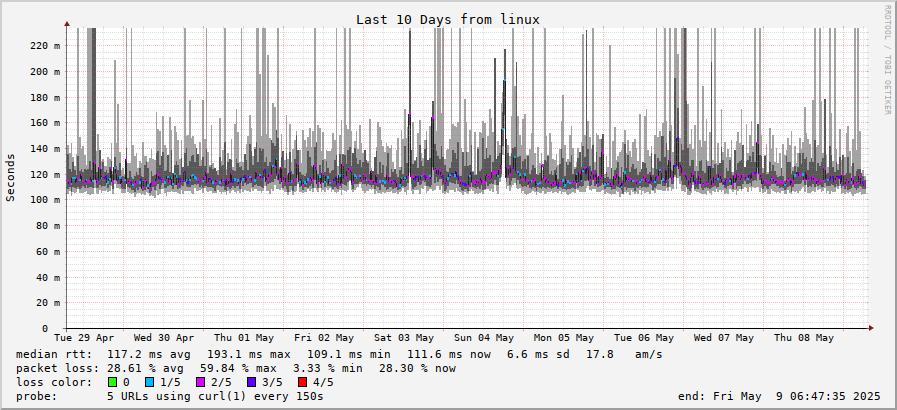Click the 'Mon 05 May' x-axis label
This screenshot has width=897, height=410.
pyautogui.click(x=564, y=338)
